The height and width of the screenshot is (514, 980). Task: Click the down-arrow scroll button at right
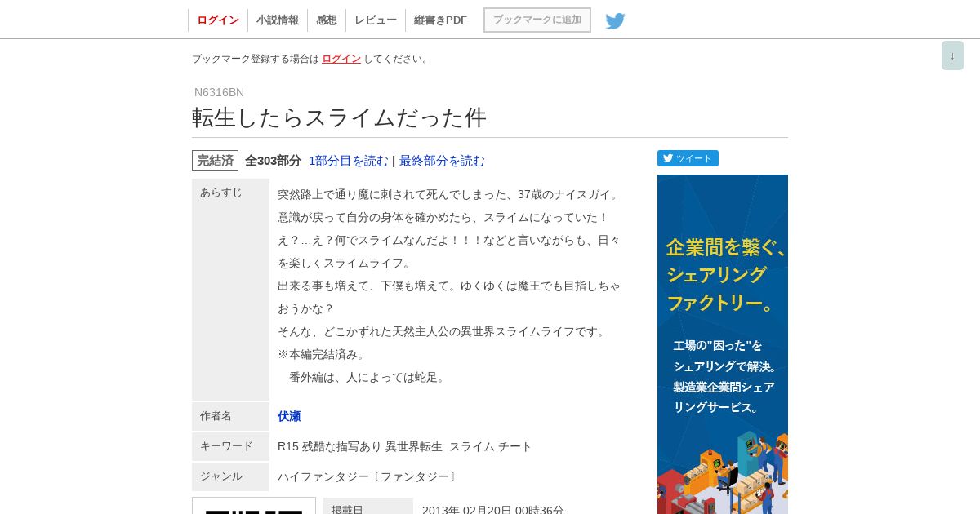tap(952, 55)
